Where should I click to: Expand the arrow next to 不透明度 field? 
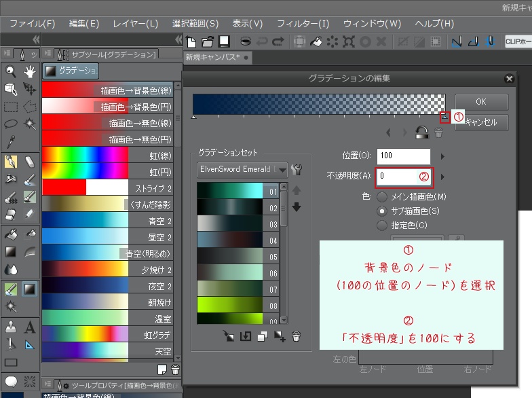[x=442, y=177]
